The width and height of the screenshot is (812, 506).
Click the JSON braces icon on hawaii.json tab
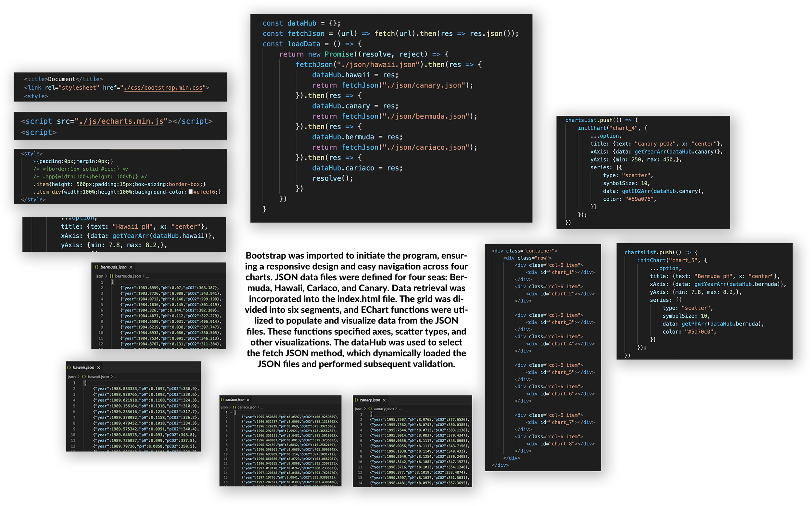[x=69, y=367]
